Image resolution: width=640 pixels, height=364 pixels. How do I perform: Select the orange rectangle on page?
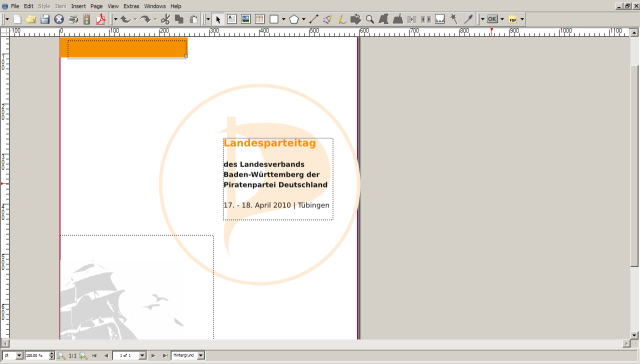(x=123, y=47)
